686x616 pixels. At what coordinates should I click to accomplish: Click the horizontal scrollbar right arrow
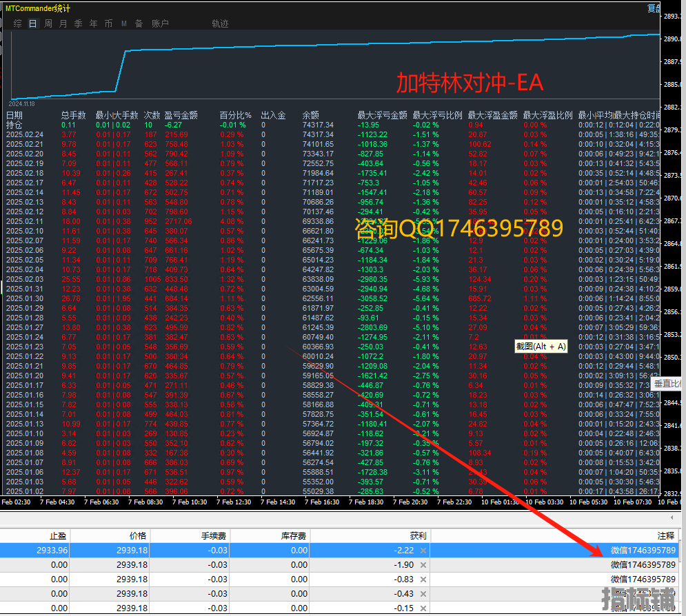click(x=673, y=517)
